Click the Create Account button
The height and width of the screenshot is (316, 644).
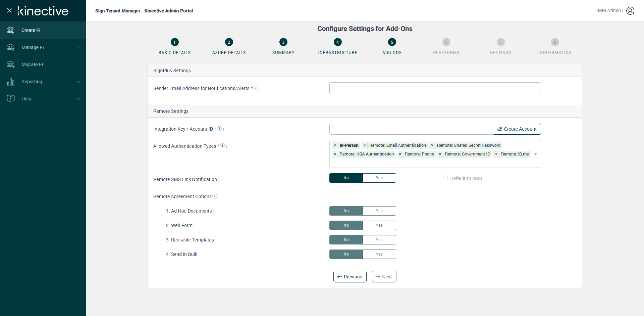pyautogui.click(x=517, y=129)
